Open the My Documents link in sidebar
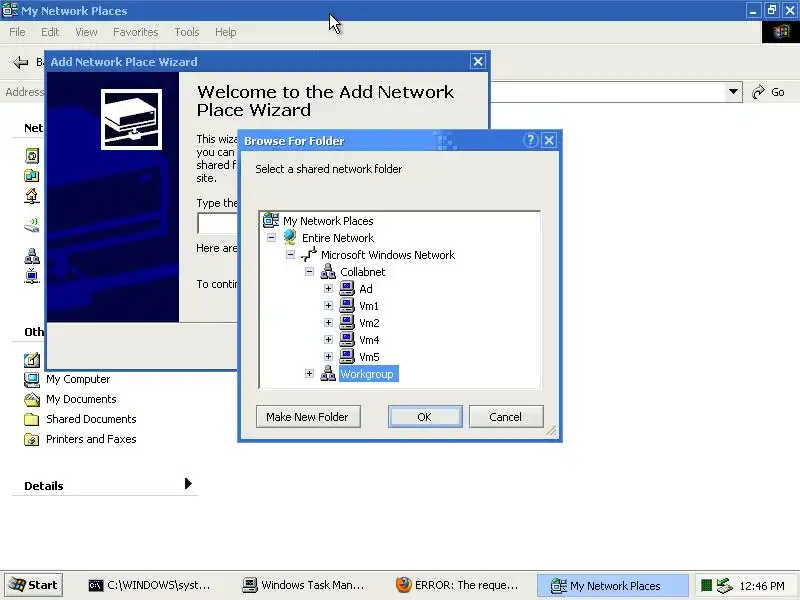800x600 pixels. tap(81, 399)
